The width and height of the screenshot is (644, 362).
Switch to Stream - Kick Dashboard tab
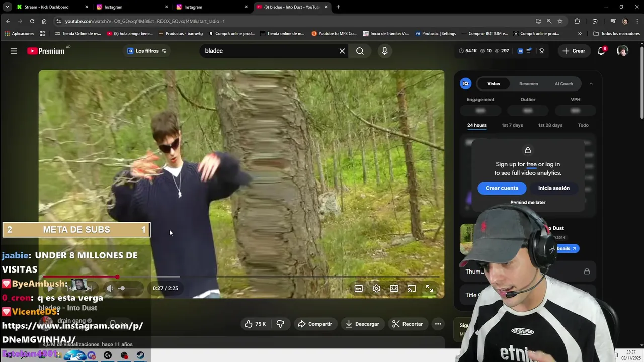(x=52, y=7)
